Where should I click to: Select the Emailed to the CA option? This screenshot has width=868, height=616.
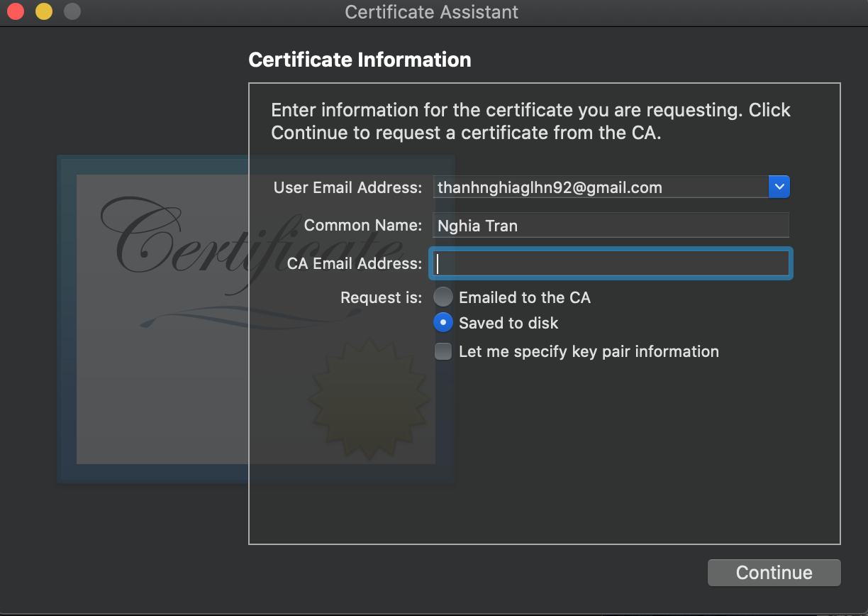[x=443, y=297]
